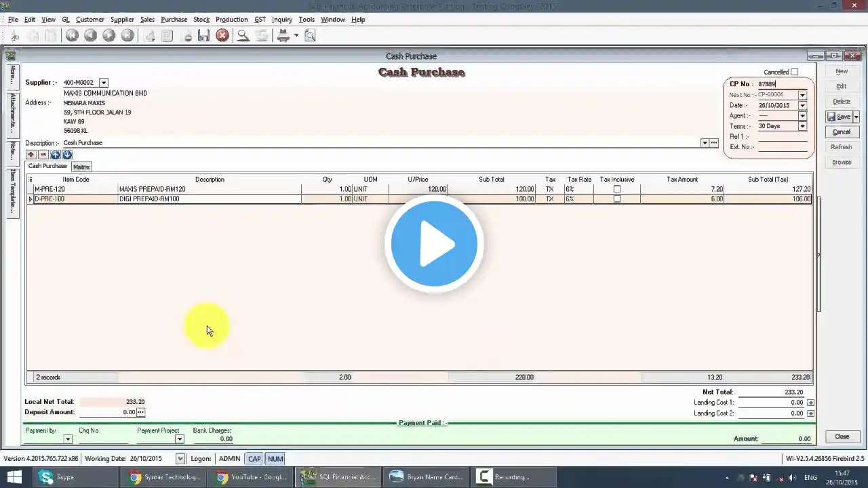Click the red Cancel X toolbar icon
Screen dimensions: 868x488
coord(222,36)
